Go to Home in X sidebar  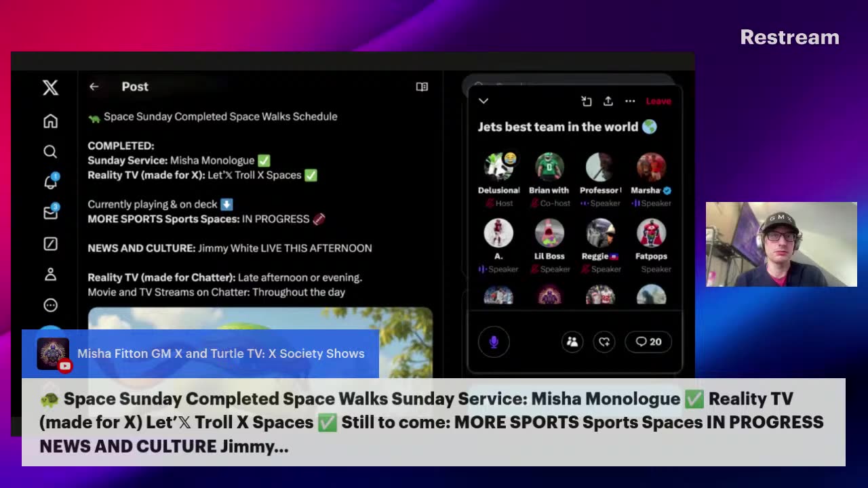coord(50,121)
